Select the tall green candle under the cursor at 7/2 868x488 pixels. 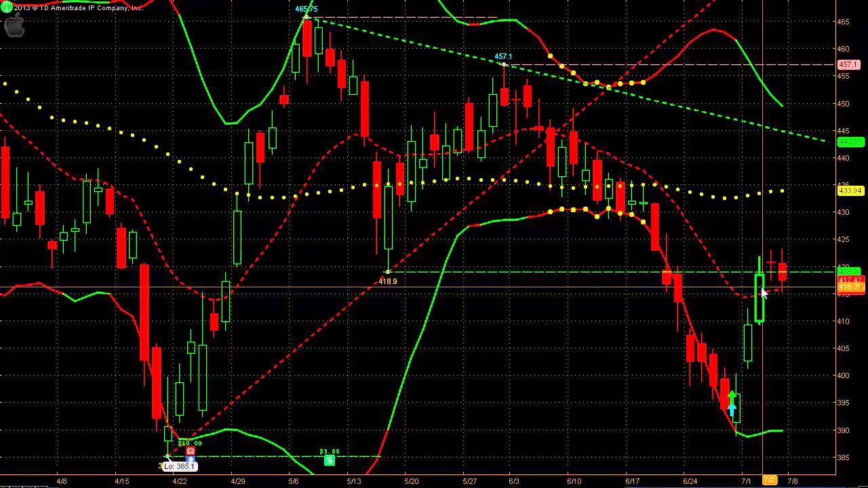(759, 298)
